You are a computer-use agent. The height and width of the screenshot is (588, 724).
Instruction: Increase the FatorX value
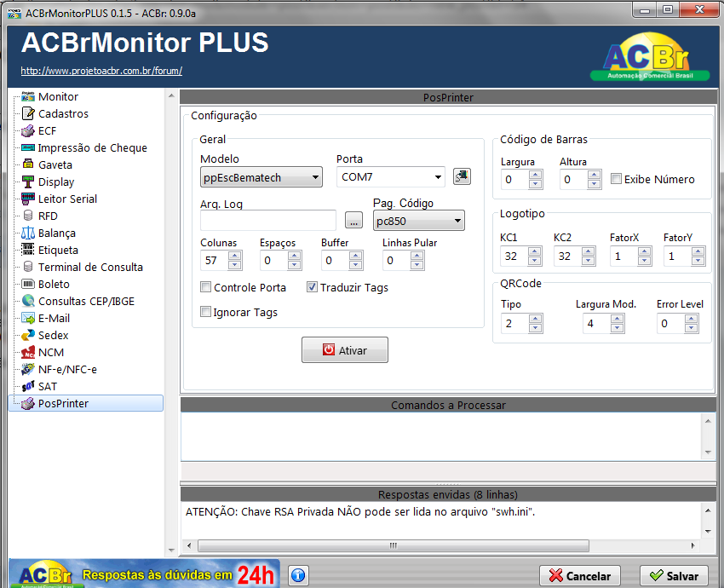tap(644, 251)
